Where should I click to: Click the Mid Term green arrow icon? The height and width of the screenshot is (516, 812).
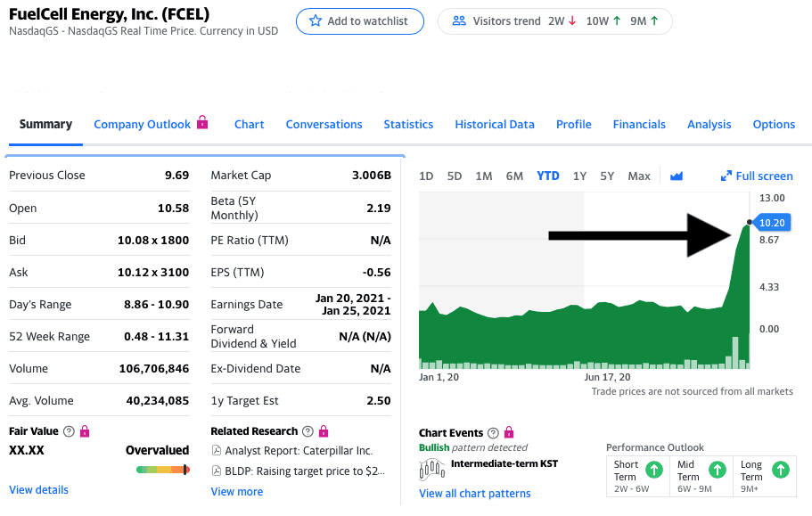[717, 470]
